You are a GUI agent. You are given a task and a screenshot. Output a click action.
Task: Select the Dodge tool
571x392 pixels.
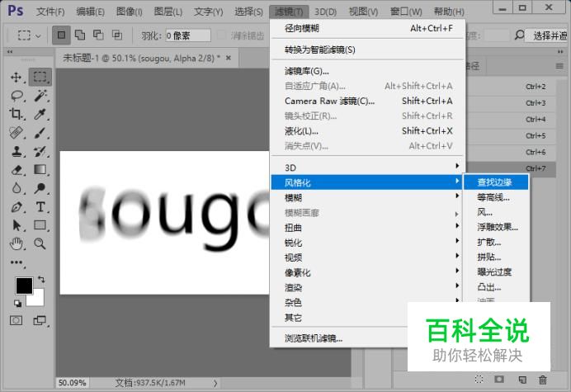(x=40, y=188)
